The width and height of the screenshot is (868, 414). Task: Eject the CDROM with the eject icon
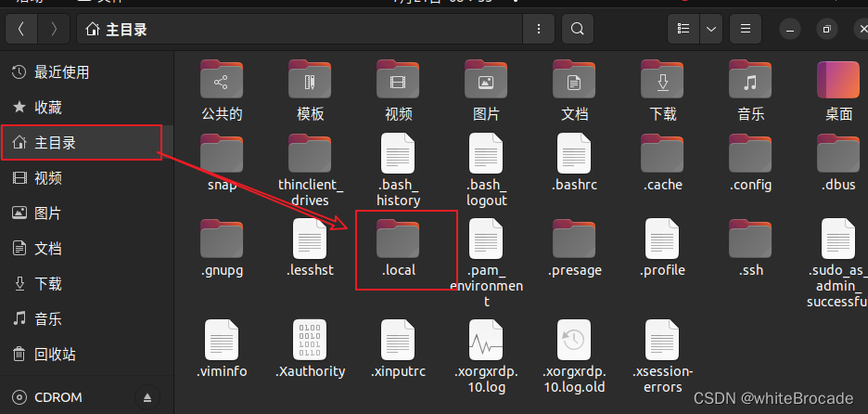point(147,397)
